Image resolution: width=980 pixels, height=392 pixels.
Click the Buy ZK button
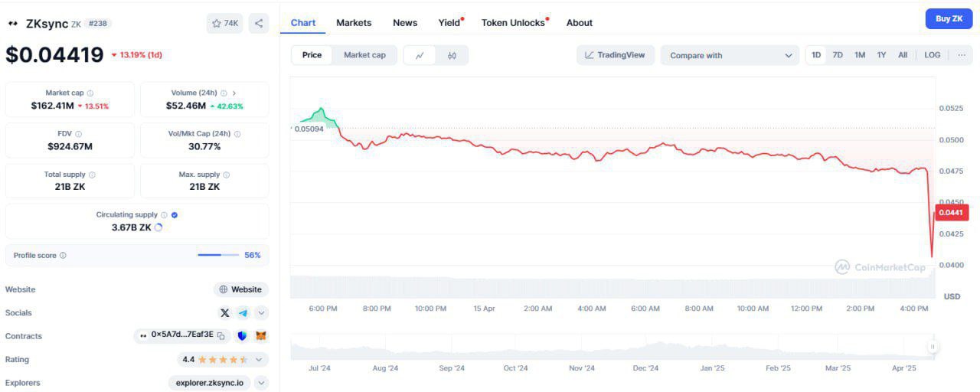(949, 18)
